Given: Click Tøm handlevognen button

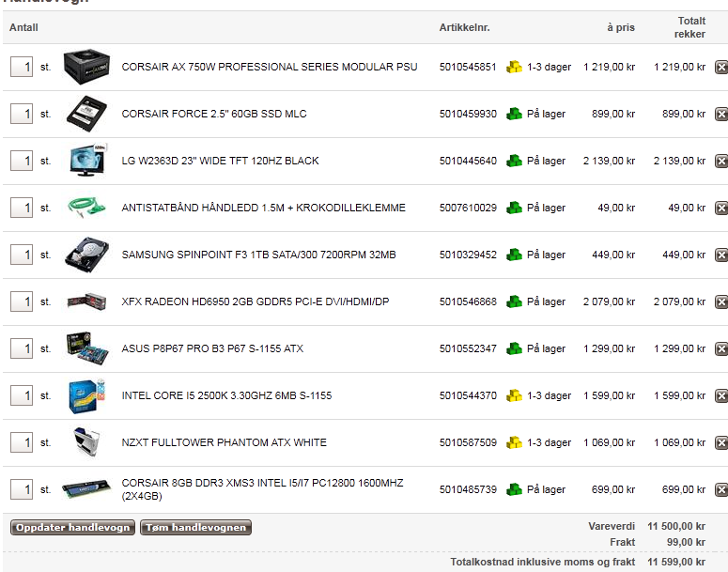Looking at the screenshot, I should pos(195,528).
